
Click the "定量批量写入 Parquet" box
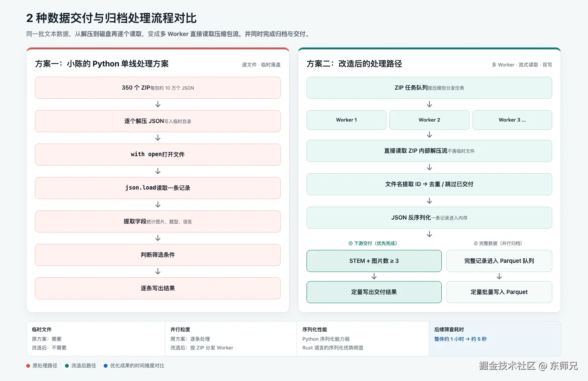499,292
